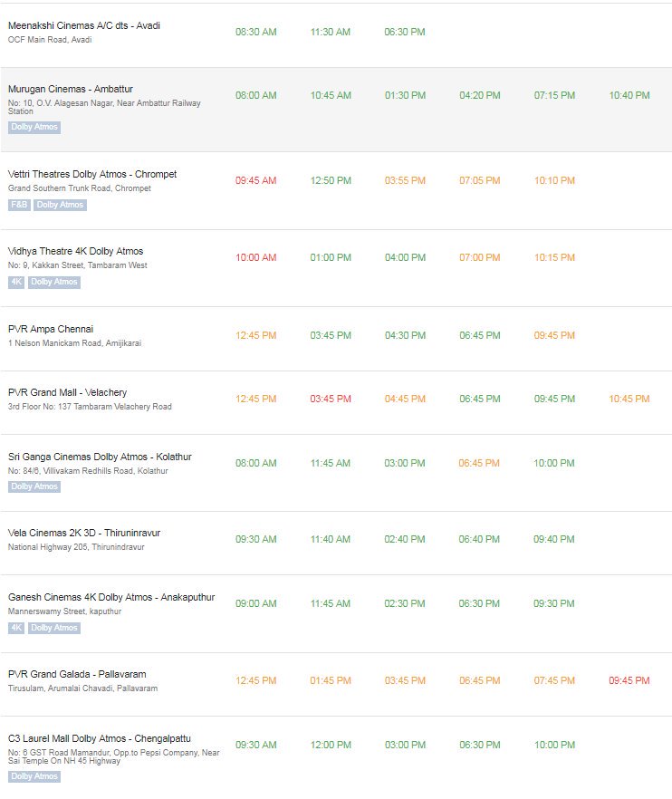This screenshot has height=799, width=672.
Task: Open Ganesh Cinemas 4K Dolby Atmos - Anakaputhur
Action: pos(111,597)
